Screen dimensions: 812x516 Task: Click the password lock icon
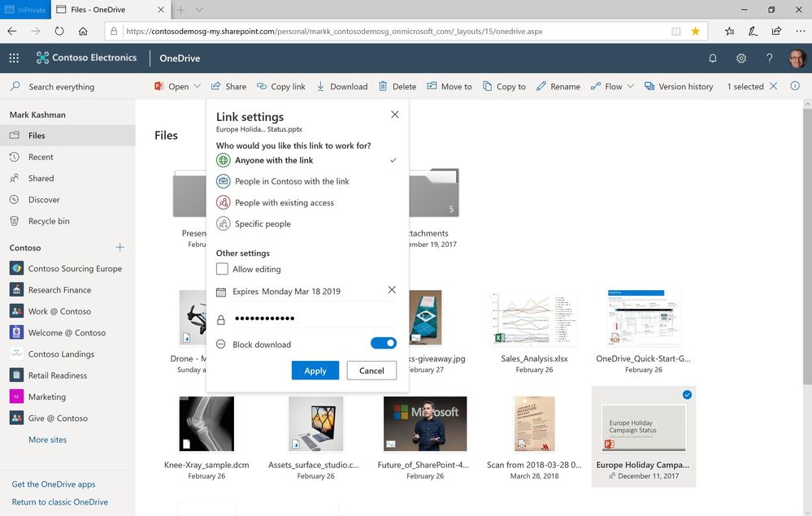pyautogui.click(x=221, y=320)
